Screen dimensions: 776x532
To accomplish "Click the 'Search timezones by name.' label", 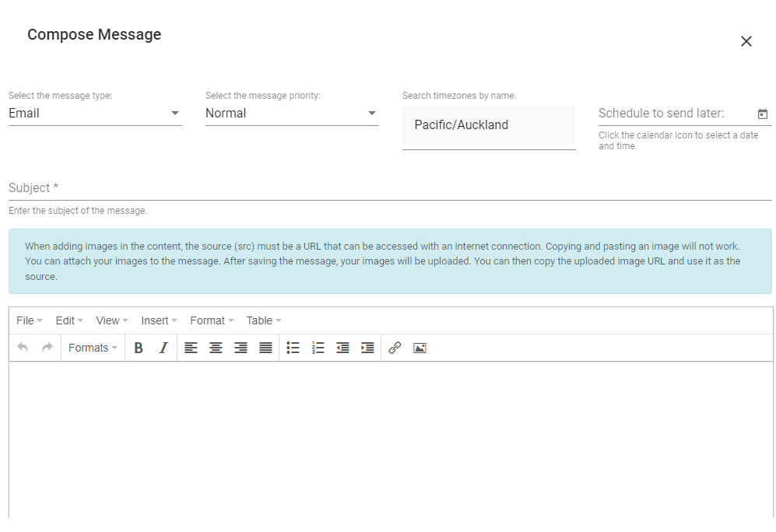I will (x=459, y=96).
